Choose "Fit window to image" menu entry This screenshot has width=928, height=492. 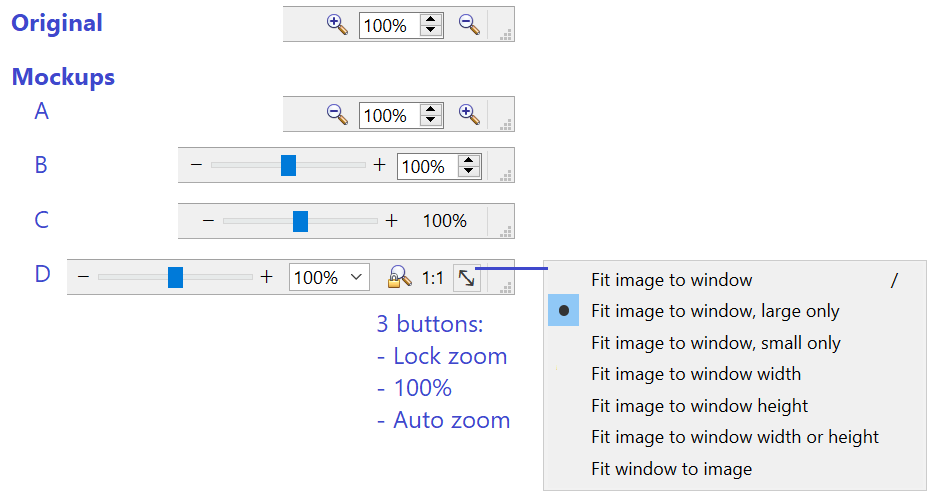(671, 468)
